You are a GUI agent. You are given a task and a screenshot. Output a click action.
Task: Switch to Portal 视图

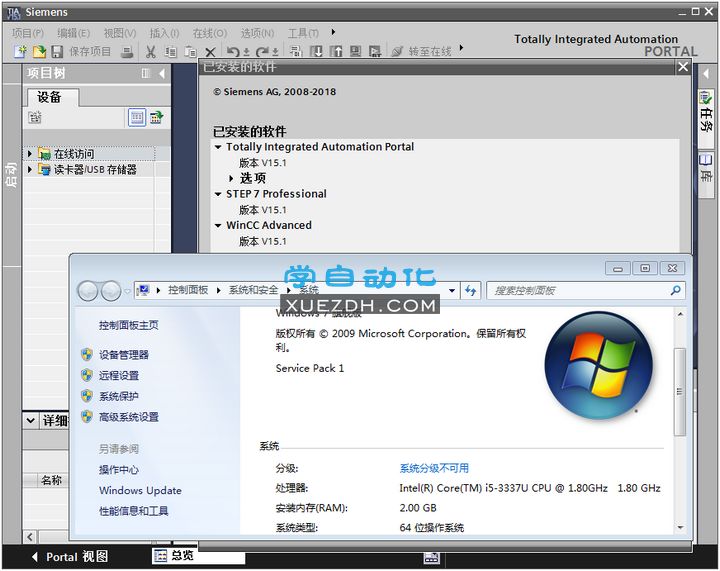click(70, 557)
